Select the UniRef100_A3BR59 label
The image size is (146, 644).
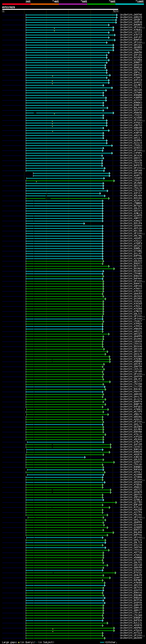coord(131,98)
